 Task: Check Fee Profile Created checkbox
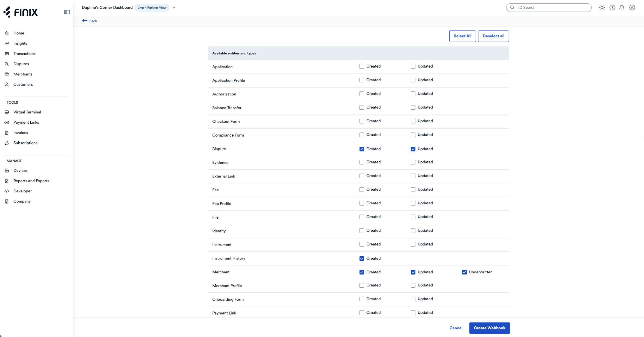[x=362, y=203]
